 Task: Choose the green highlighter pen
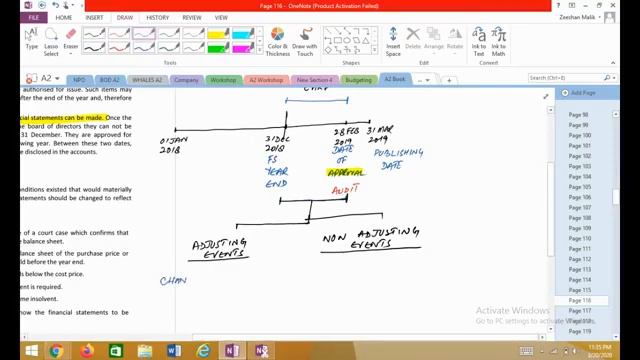[x=218, y=48]
